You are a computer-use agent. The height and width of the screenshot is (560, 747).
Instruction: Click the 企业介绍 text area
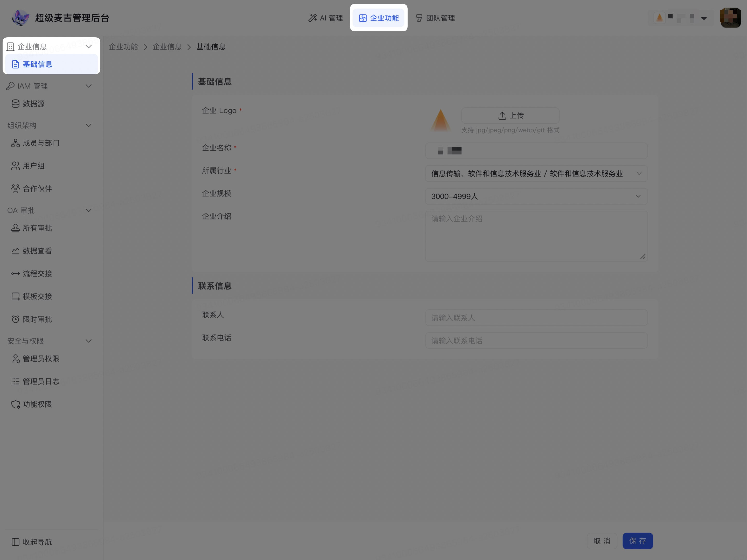click(x=536, y=236)
